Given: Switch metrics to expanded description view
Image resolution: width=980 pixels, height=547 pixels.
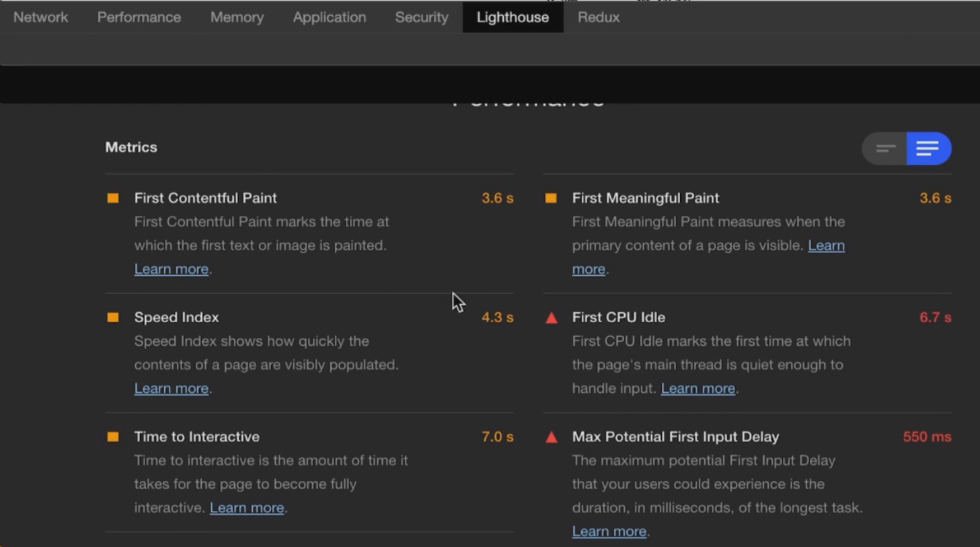Looking at the screenshot, I should 928,148.
